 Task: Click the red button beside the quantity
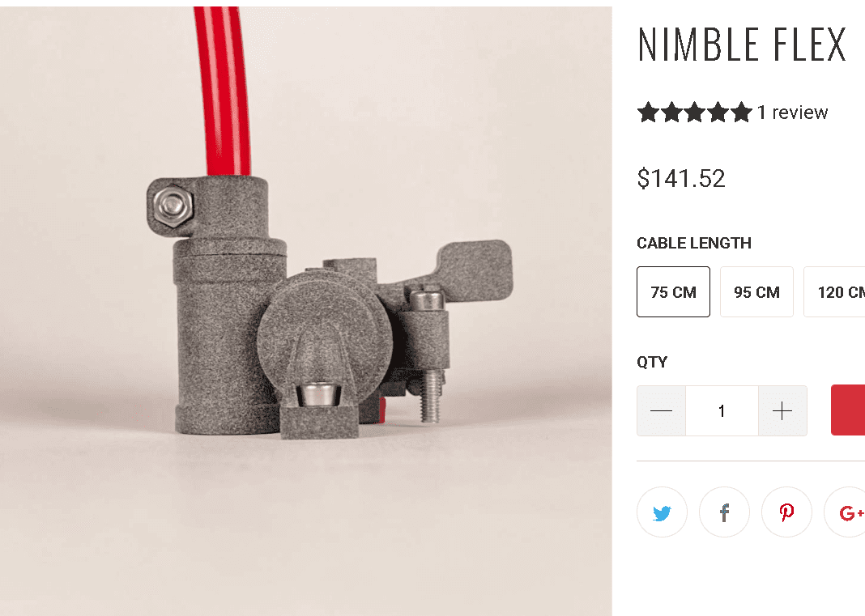click(x=849, y=410)
